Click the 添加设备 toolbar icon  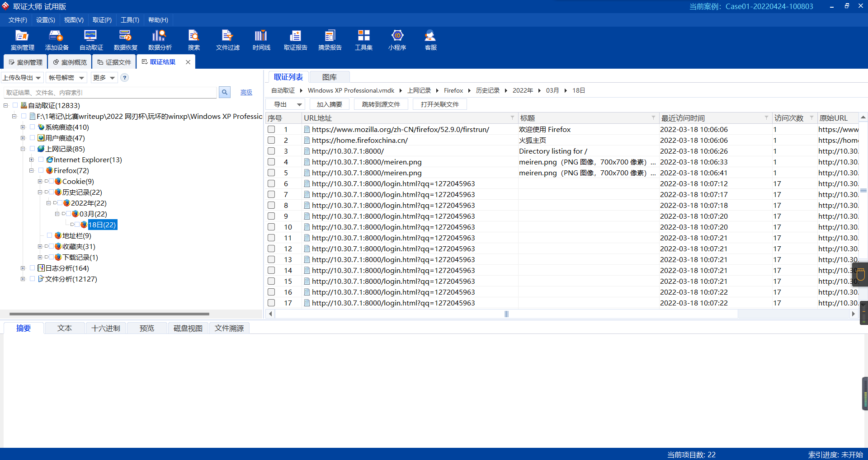(57, 40)
